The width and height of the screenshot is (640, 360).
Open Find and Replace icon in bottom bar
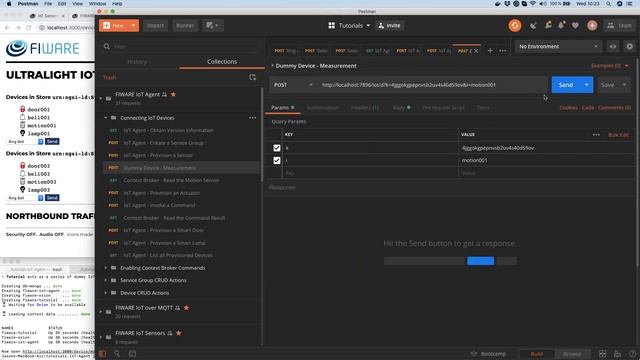click(x=117, y=353)
